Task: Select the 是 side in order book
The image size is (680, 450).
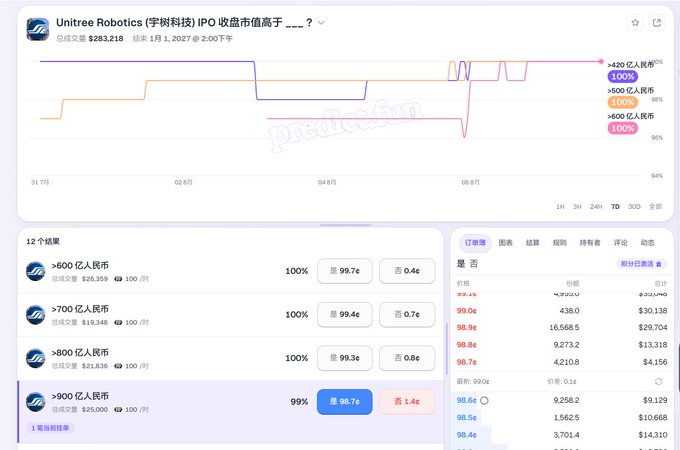Action: tap(461, 264)
